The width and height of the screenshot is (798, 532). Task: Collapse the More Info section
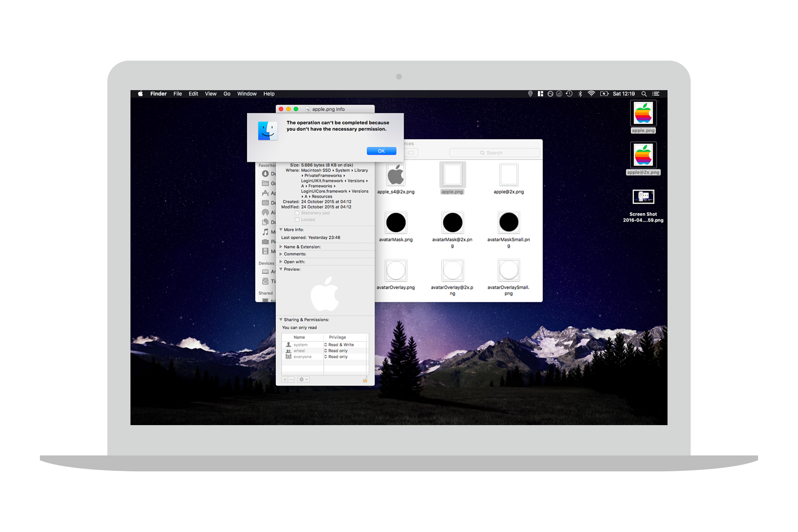pyautogui.click(x=281, y=230)
